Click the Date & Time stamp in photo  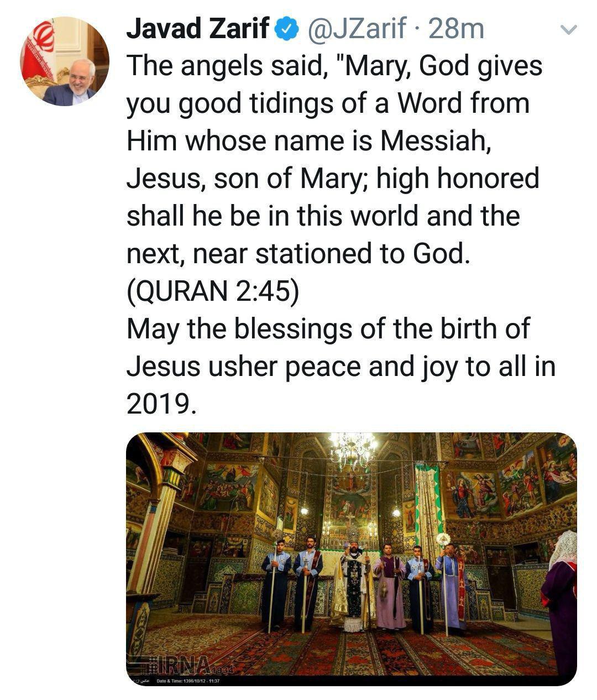(x=188, y=681)
